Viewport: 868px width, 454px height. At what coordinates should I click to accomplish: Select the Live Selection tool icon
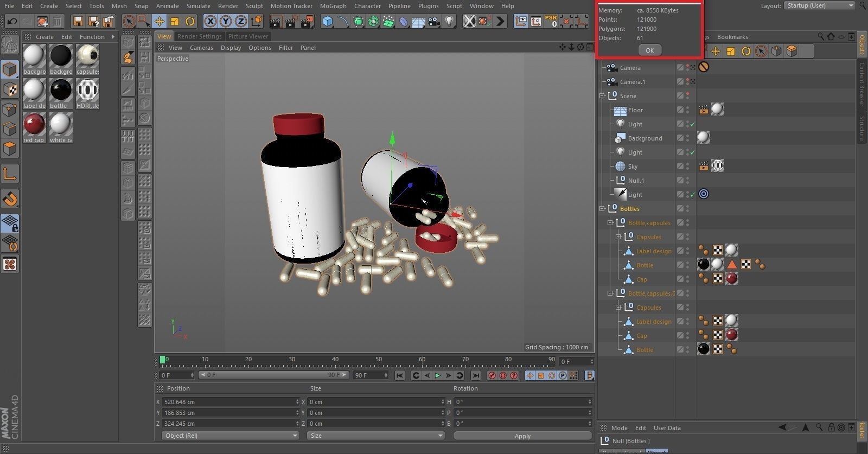[129, 21]
